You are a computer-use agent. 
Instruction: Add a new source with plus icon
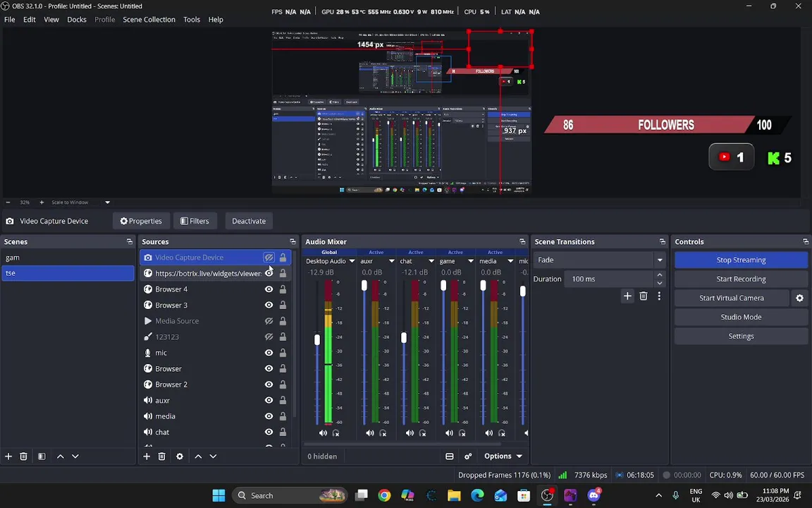point(147,456)
